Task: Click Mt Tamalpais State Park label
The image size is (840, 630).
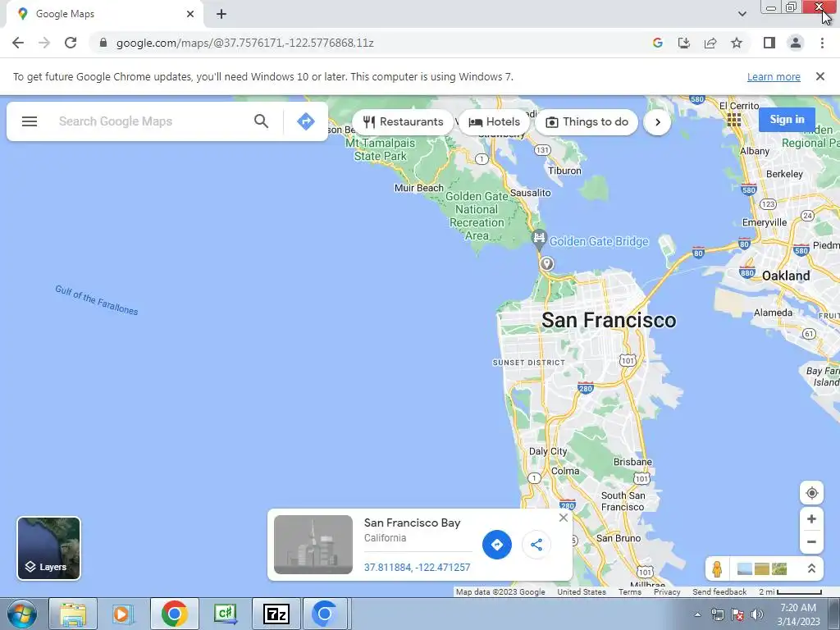Action: [381, 149]
